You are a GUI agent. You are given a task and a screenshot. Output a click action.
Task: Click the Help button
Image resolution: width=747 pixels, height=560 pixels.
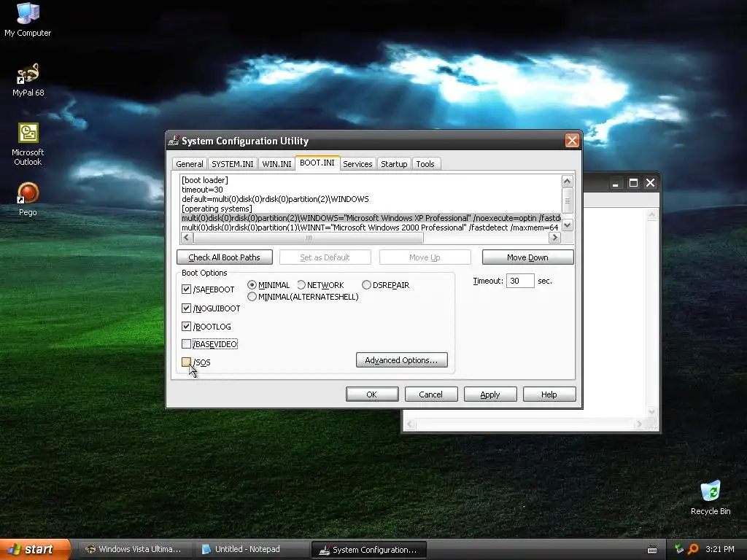tap(549, 394)
